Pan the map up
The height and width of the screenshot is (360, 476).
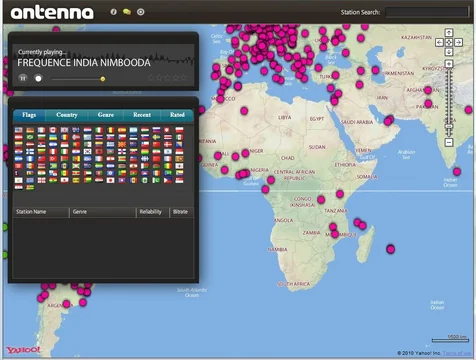pos(449,32)
